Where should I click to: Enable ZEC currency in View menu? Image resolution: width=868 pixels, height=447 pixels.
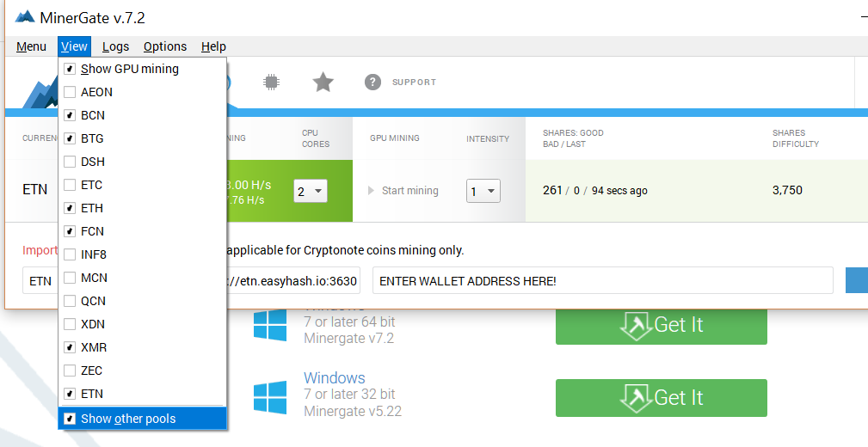tap(70, 371)
